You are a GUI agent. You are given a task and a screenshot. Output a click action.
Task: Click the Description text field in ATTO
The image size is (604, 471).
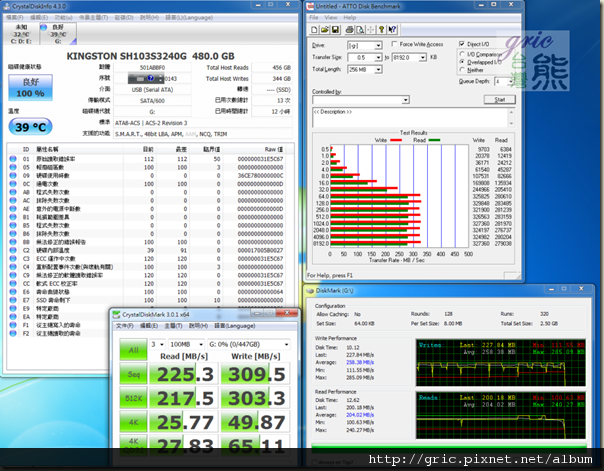tap(410, 117)
